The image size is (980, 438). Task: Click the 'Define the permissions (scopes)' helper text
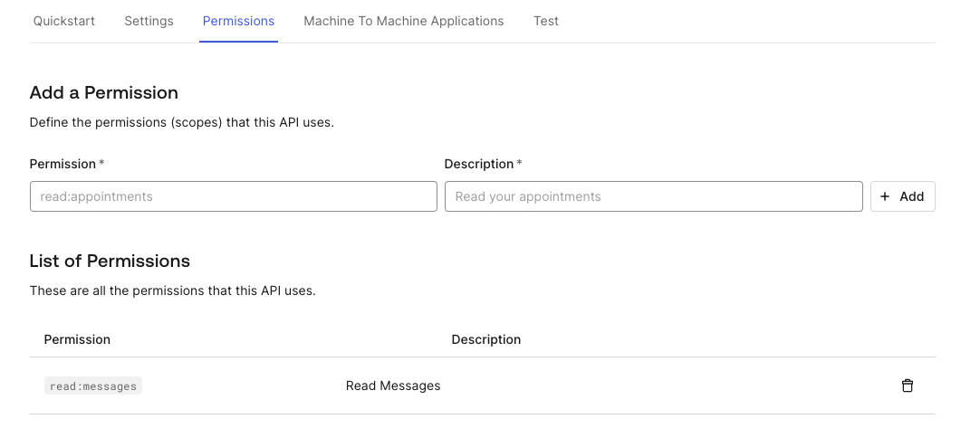182,122
